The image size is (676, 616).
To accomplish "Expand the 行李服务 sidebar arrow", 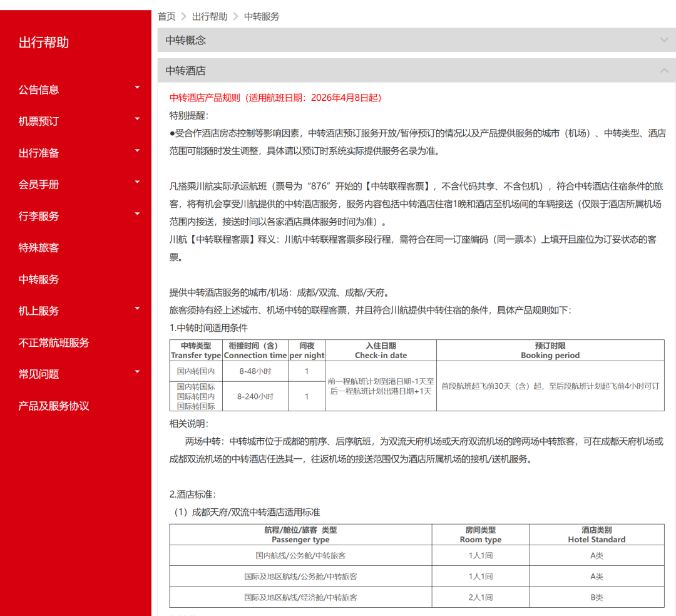I will (x=137, y=214).
